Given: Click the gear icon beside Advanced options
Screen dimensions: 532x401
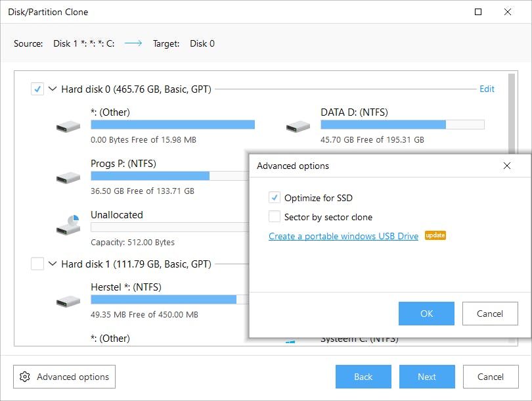Looking at the screenshot, I should click(25, 377).
